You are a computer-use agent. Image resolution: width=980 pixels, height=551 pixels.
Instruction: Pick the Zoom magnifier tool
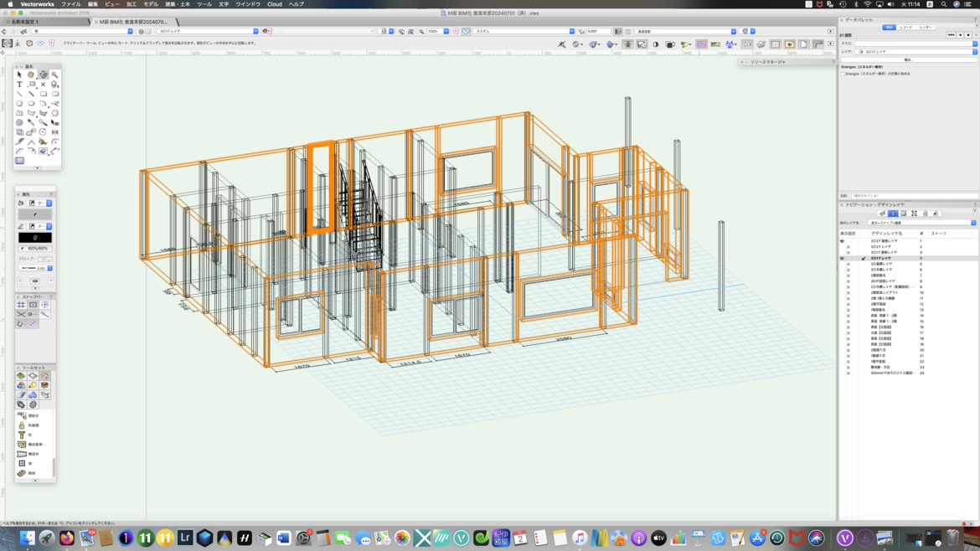[x=54, y=75]
